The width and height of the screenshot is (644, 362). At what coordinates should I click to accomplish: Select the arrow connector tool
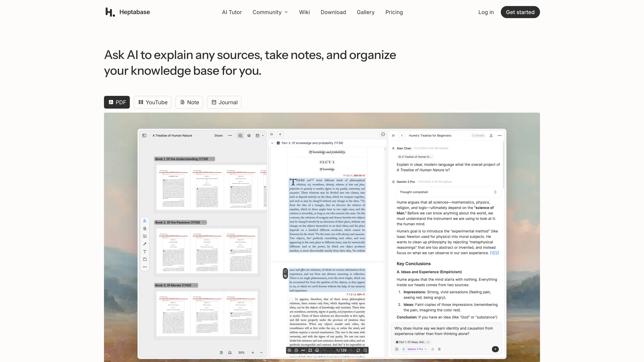click(x=145, y=244)
